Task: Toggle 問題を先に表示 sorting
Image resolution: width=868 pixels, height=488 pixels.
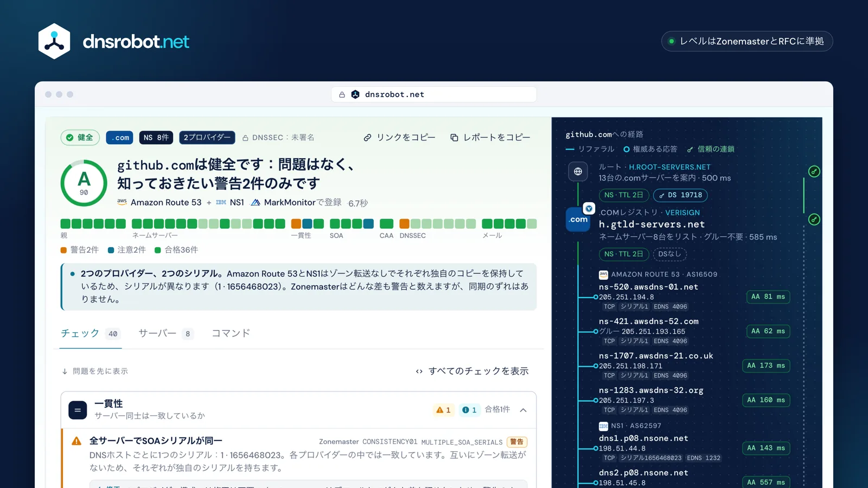Action: pos(95,371)
